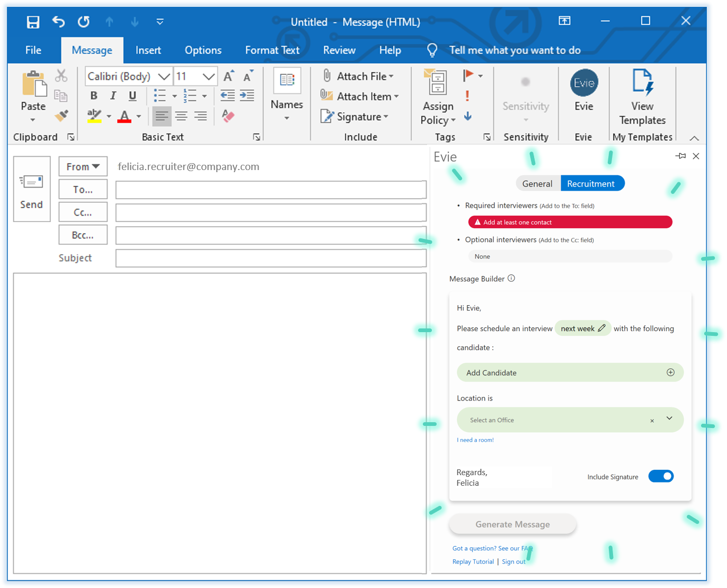Viewport: 727px width, 588px height.
Task: Toggle Bold formatting
Action: 94,96
